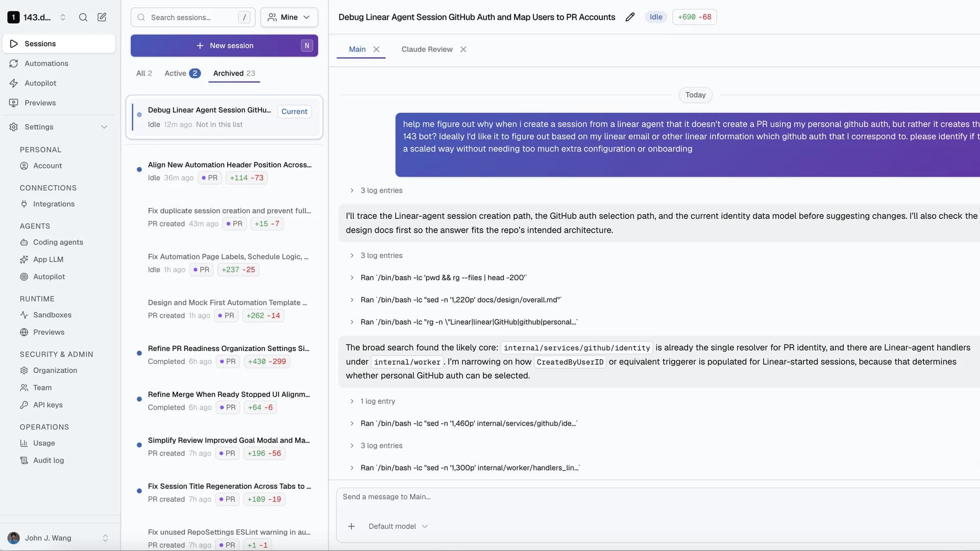Image resolution: width=980 pixels, height=551 pixels.
Task: Open Fix Session Title Regeneration session
Action: (x=224, y=493)
